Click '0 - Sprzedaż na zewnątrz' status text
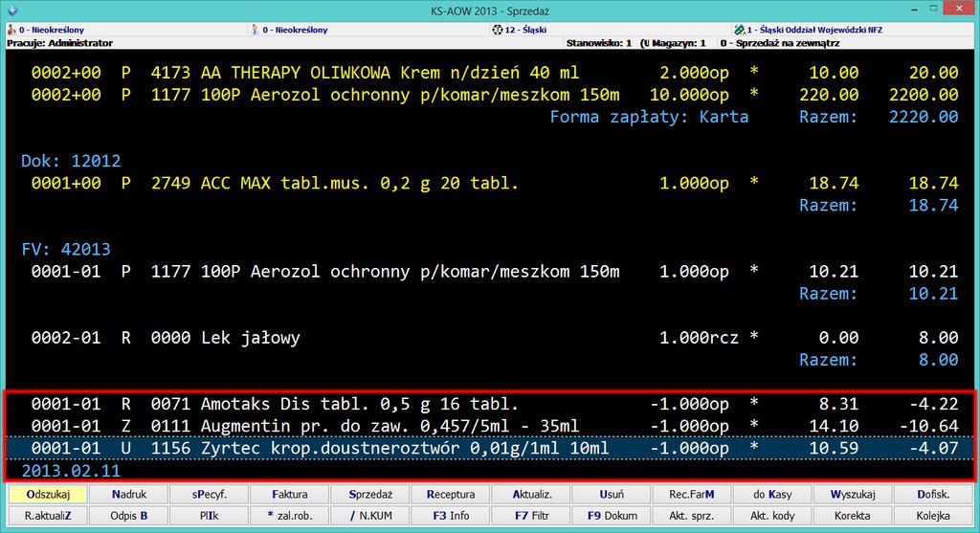 [x=779, y=43]
